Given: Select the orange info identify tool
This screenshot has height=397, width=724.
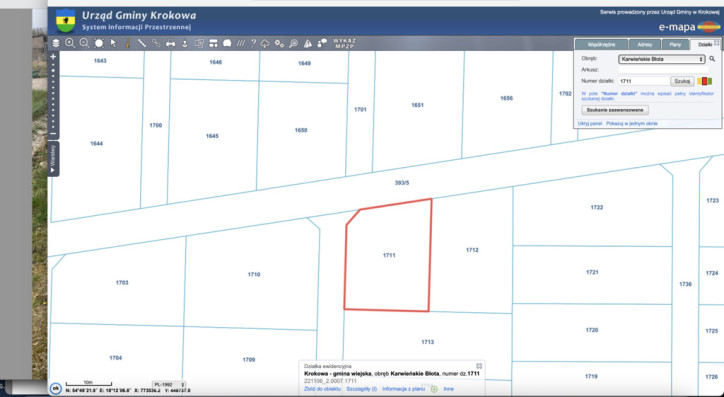Looking at the screenshot, I should (128, 43).
